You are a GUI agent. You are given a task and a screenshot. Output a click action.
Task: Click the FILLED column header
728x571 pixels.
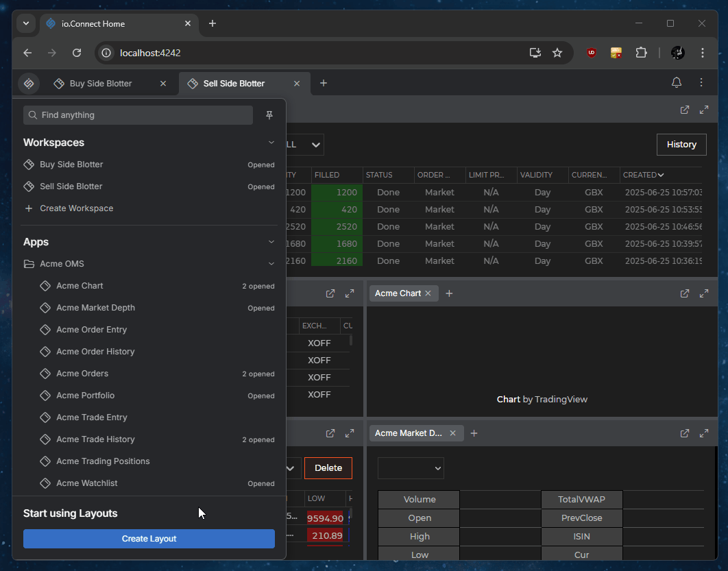pos(337,175)
